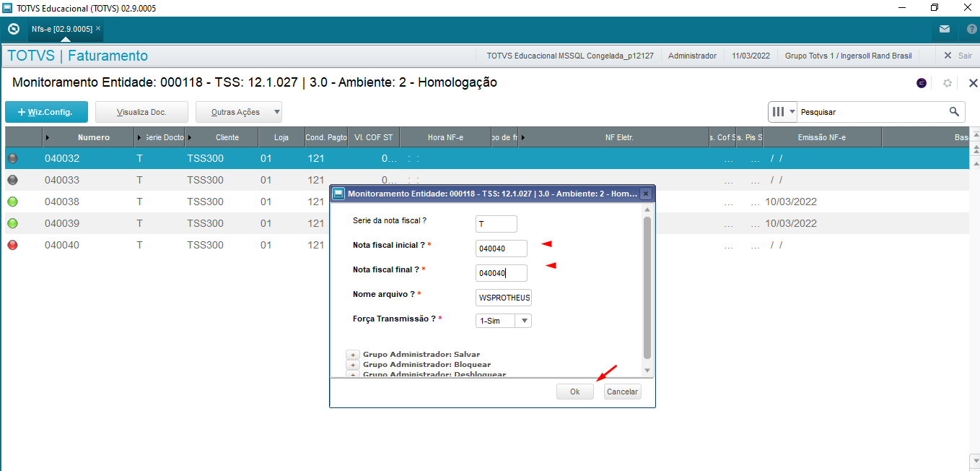Click the Cliente column header
Viewport: 980px width, 471px height.
click(222, 137)
